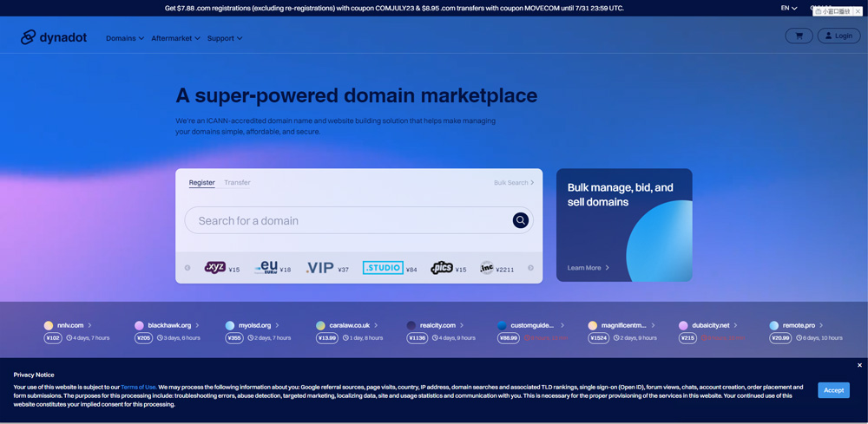
Task: Click the caralaw.co.uk color circle
Action: click(x=320, y=326)
